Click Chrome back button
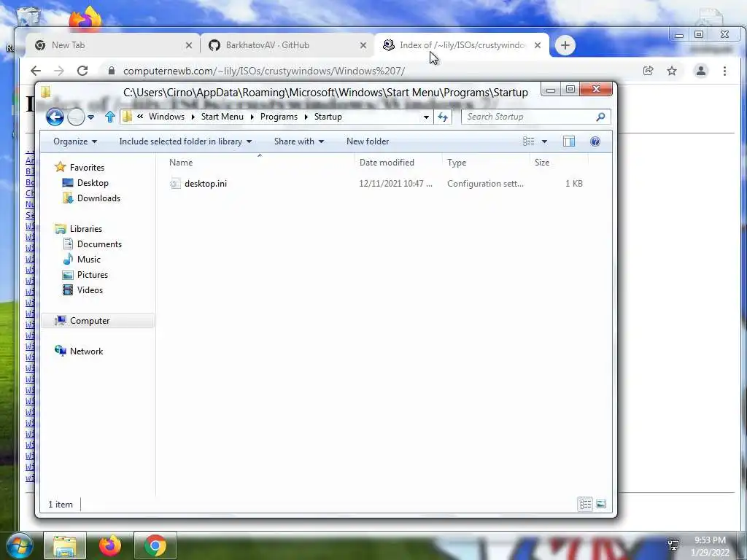Image resolution: width=747 pixels, height=560 pixels. pos(36,71)
